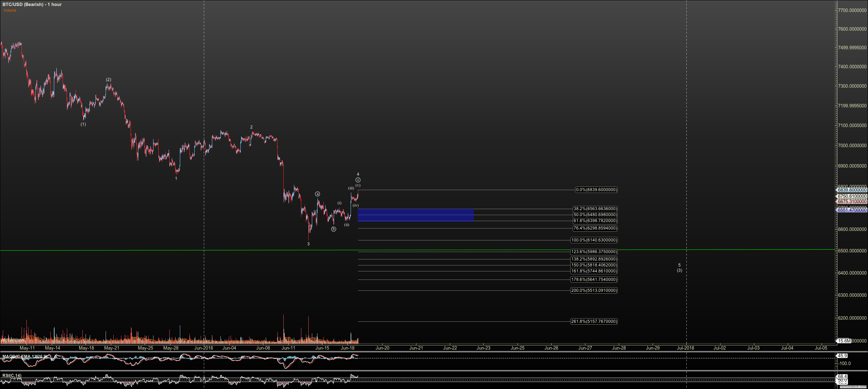Click the red 6675.31 price axis tag
The image size is (868, 389).
851,202
